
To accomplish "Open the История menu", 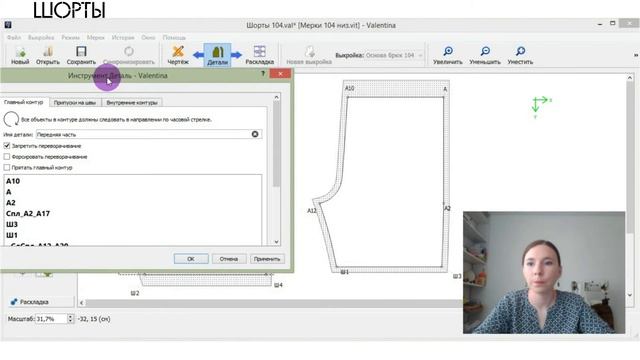I will 123,38.
